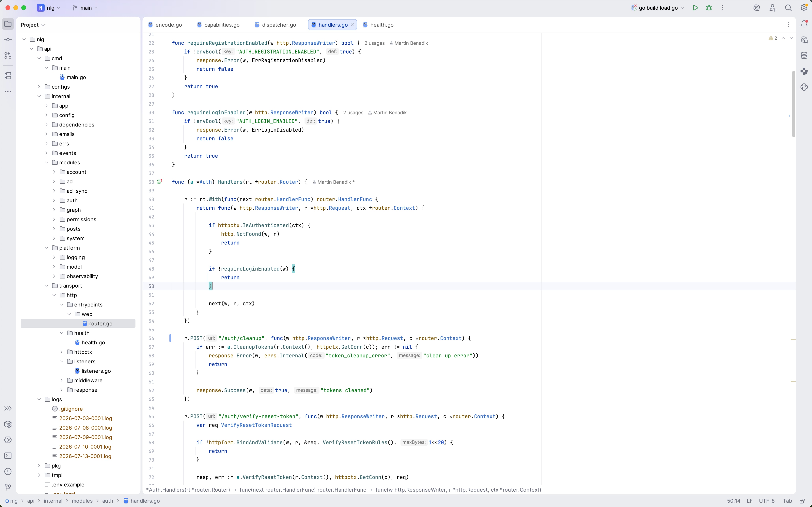Image resolution: width=812 pixels, height=507 pixels.
Task: Change Tab indent setting in status bar
Action: coord(787,501)
